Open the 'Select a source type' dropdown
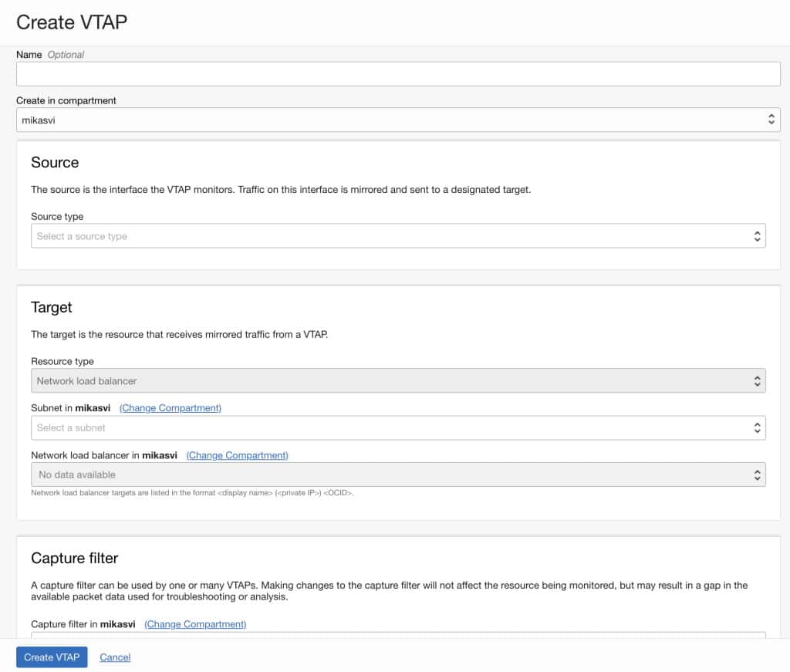790x672 pixels. (x=386, y=235)
